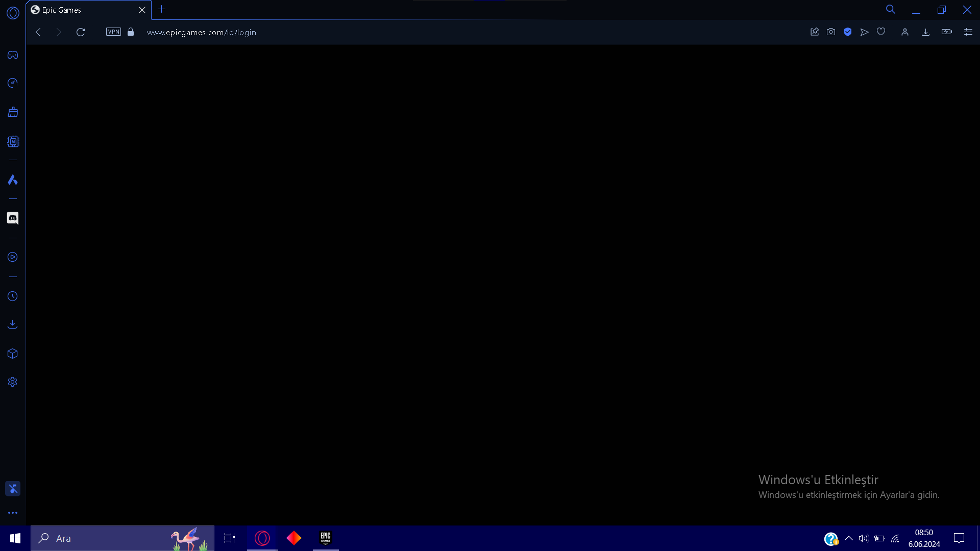980x551 pixels.
Task: Show hidden system tray icons chevron
Action: tap(849, 538)
